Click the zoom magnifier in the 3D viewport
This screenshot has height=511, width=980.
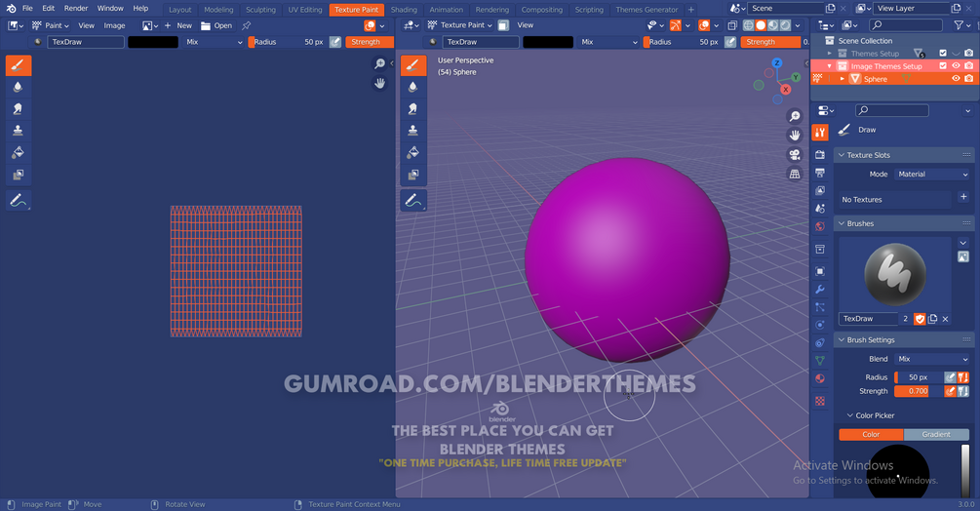coord(795,116)
